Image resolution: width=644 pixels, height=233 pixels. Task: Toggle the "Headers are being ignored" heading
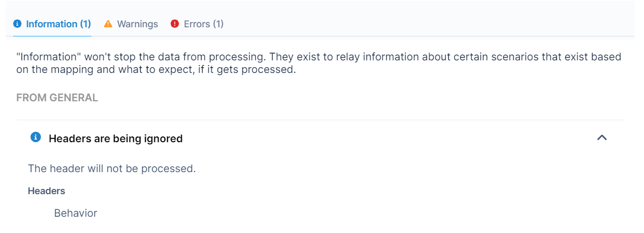pos(115,139)
